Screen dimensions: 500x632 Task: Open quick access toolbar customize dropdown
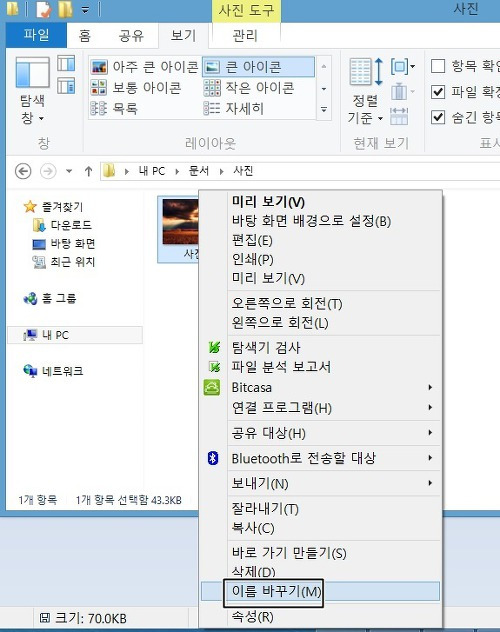85,10
